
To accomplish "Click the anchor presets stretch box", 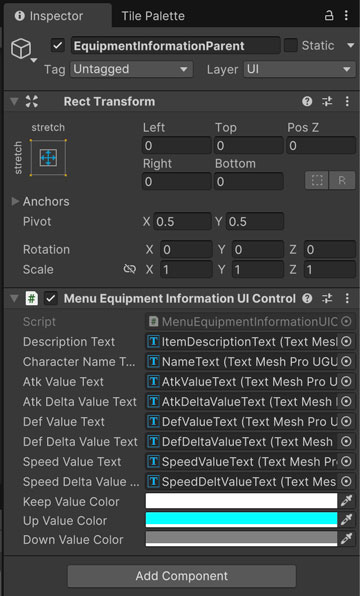I will tap(48, 157).
